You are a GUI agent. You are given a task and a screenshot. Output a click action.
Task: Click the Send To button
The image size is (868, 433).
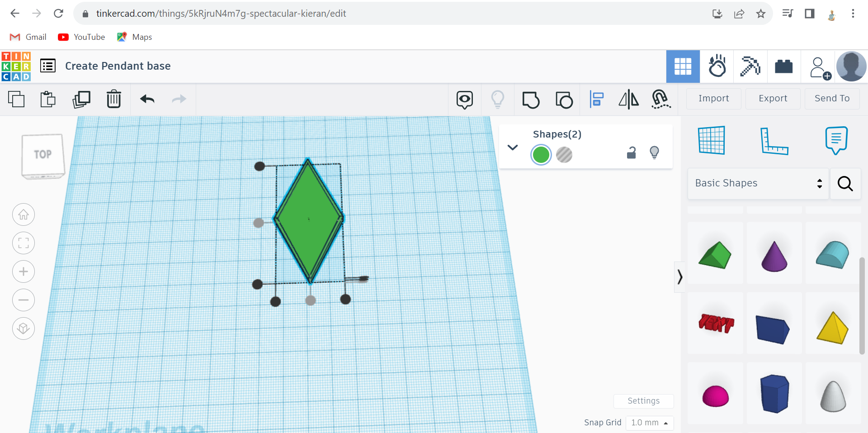click(832, 99)
